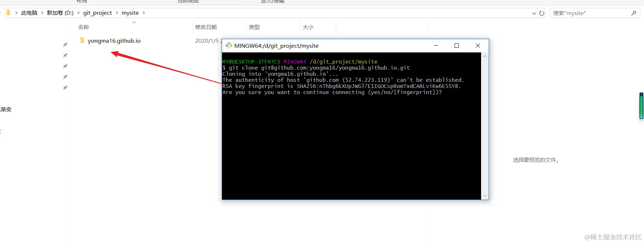Image resolution: width=644 pixels, height=243 pixels.
Task: Sort files by 名称 column
Action: tap(84, 27)
